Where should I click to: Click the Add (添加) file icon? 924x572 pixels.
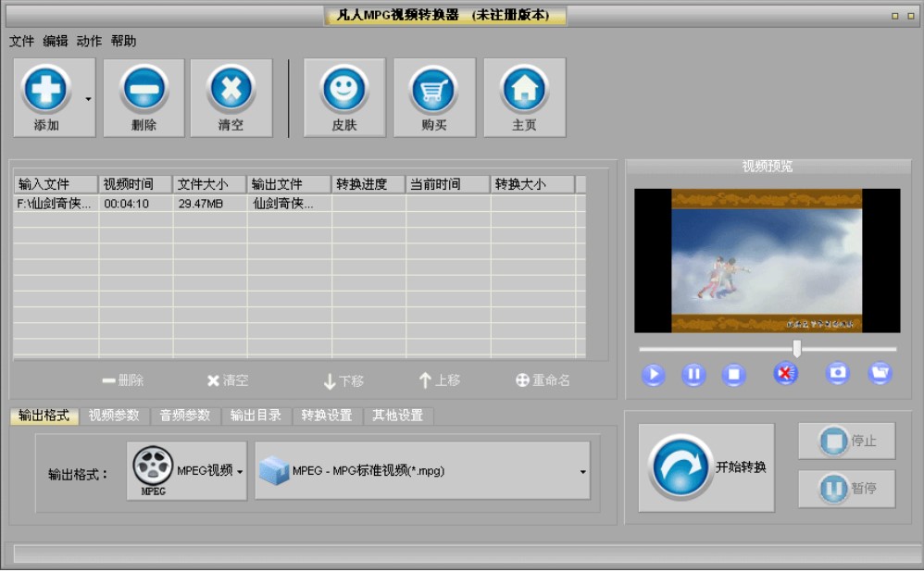(x=46, y=91)
